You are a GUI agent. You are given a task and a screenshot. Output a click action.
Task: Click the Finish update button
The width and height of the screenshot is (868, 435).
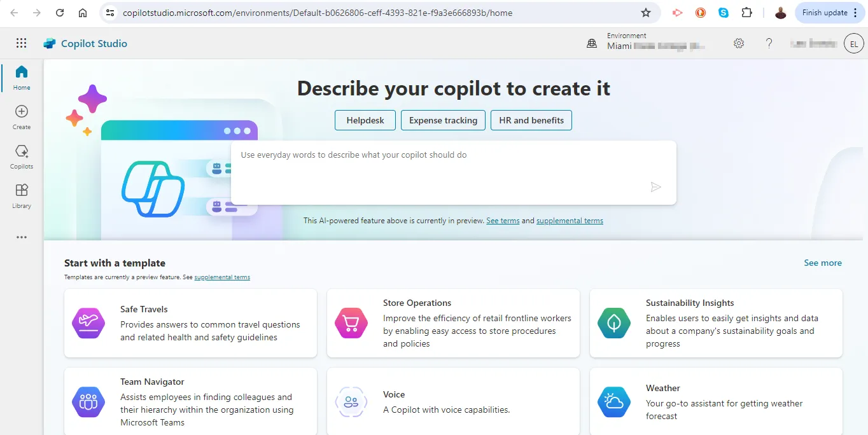(830, 13)
